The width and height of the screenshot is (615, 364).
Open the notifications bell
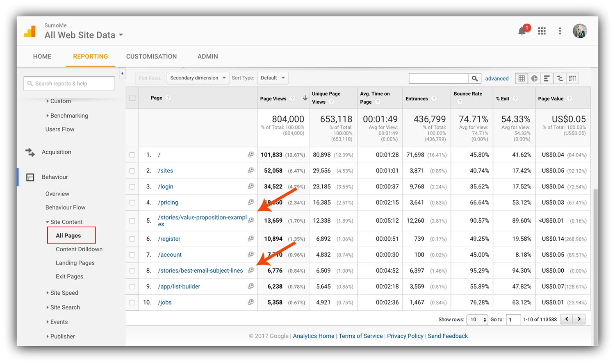point(522,31)
